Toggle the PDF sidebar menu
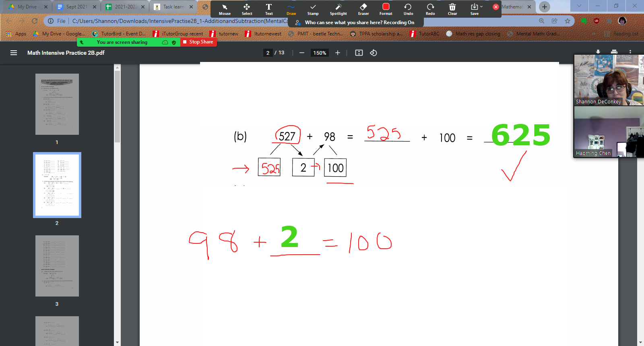Screen dimensions: 644x346 point(14,53)
